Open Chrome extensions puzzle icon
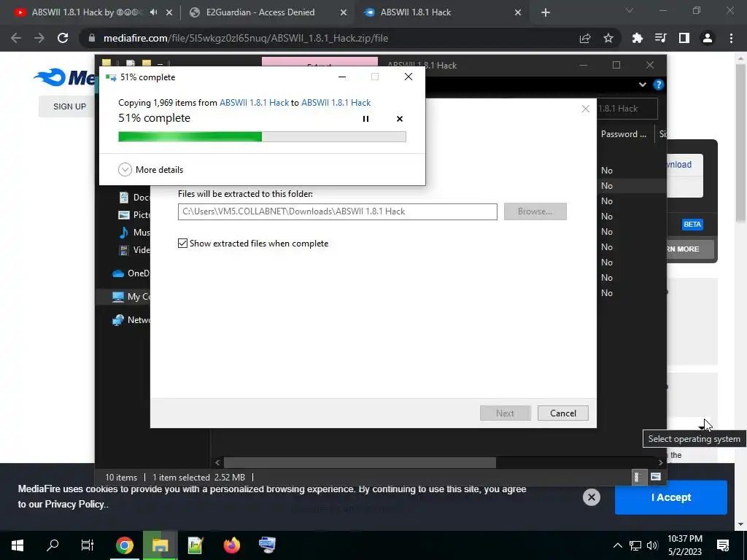Viewport: 747px width, 560px height. 638,38
